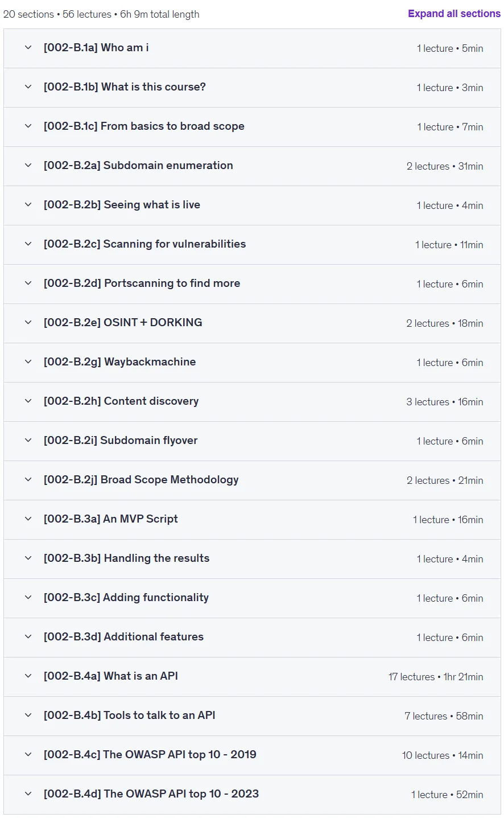Screen dimensions: 504x818
Task: Expand Tools to talk to an API
Action: [x=252, y=716]
